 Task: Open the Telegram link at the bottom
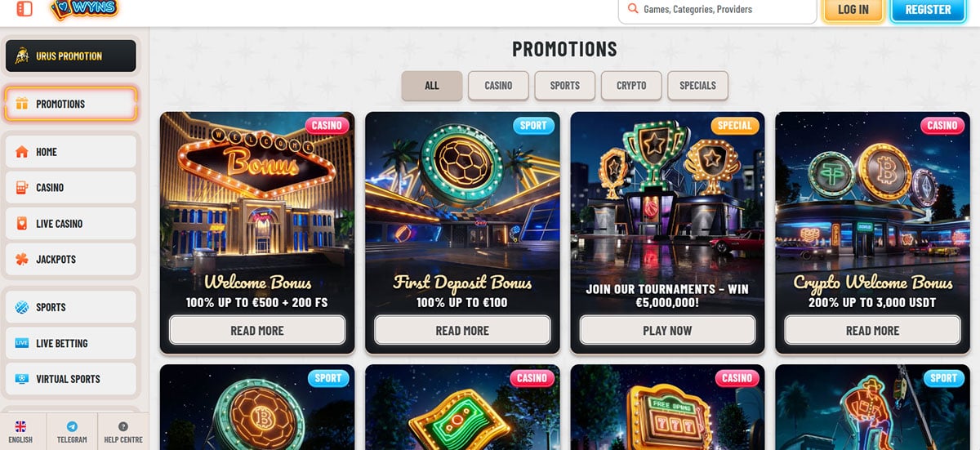72,432
